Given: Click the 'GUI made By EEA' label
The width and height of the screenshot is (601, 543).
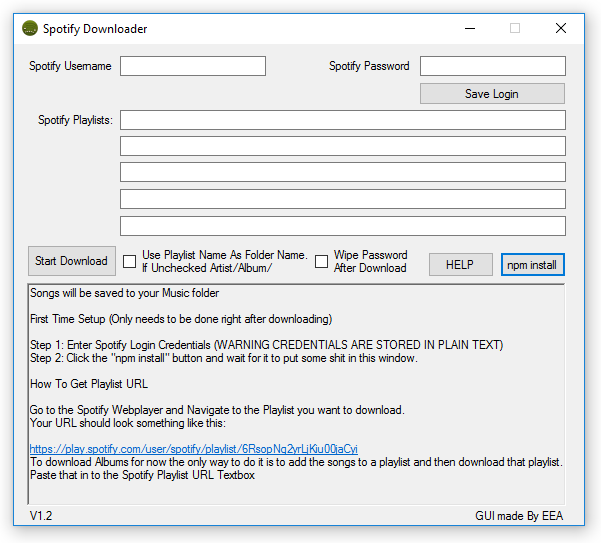Looking at the screenshot, I should pos(519,516).
